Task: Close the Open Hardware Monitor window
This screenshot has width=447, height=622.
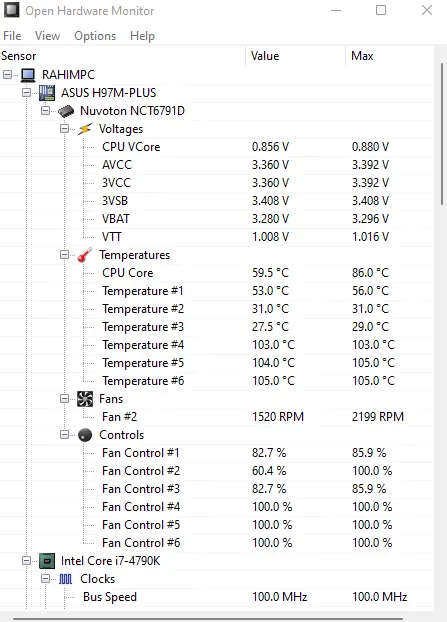Action: 427,10
